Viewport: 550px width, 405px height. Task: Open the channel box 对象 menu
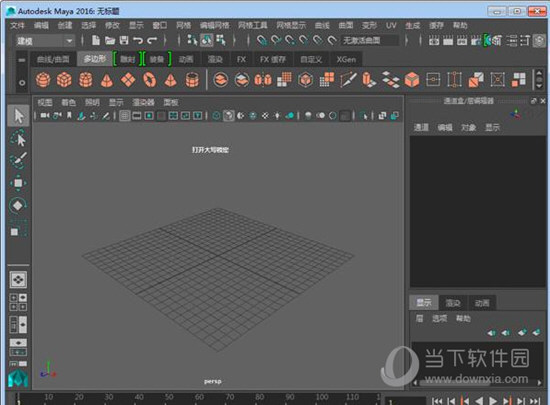pos(469,127)
